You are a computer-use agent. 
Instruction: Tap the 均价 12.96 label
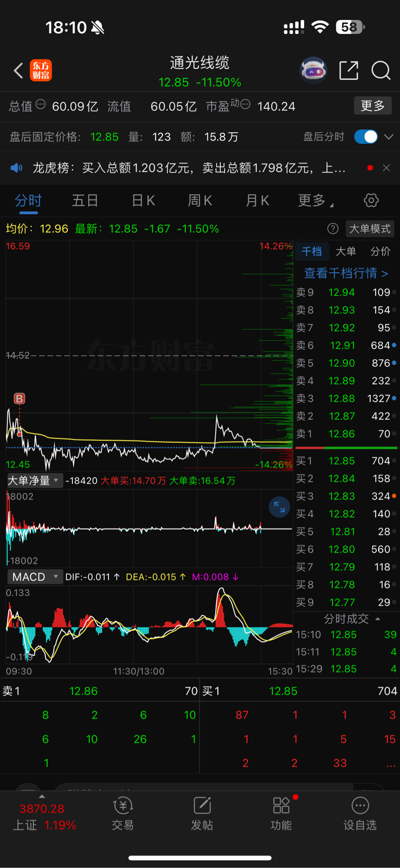(x=37, y=228)
